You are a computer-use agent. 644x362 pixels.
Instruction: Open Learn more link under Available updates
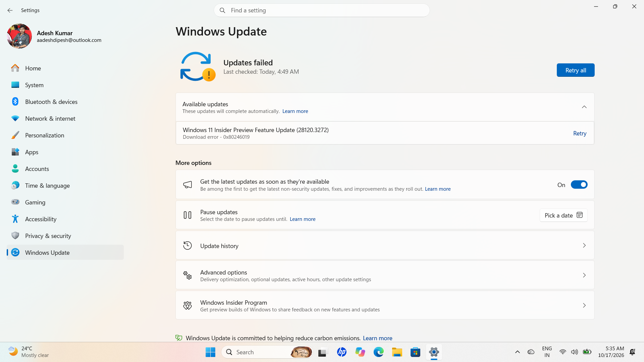[295, 111]
